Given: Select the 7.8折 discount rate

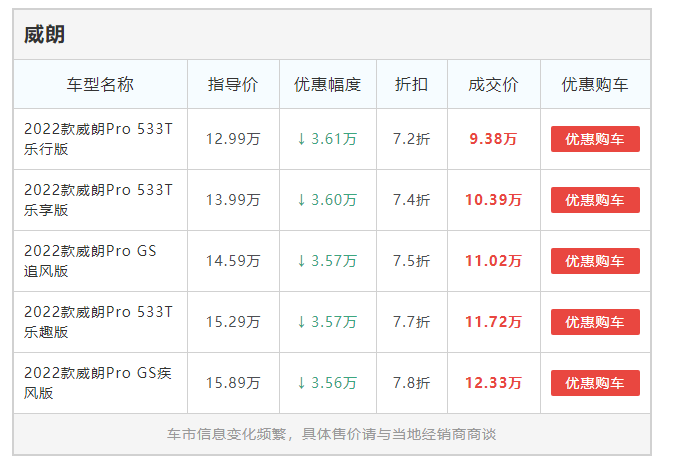Looking at the screenshot, I should click(x=411, y=383).
